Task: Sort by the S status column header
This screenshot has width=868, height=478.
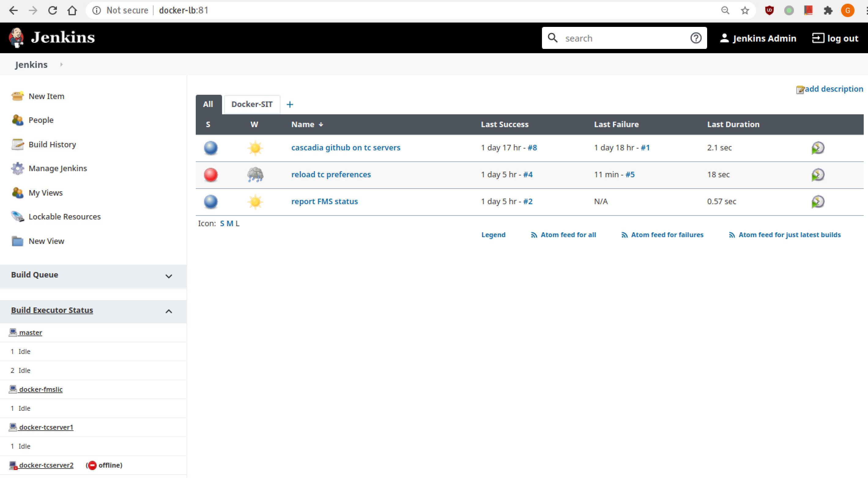Action: coord(208,125)
